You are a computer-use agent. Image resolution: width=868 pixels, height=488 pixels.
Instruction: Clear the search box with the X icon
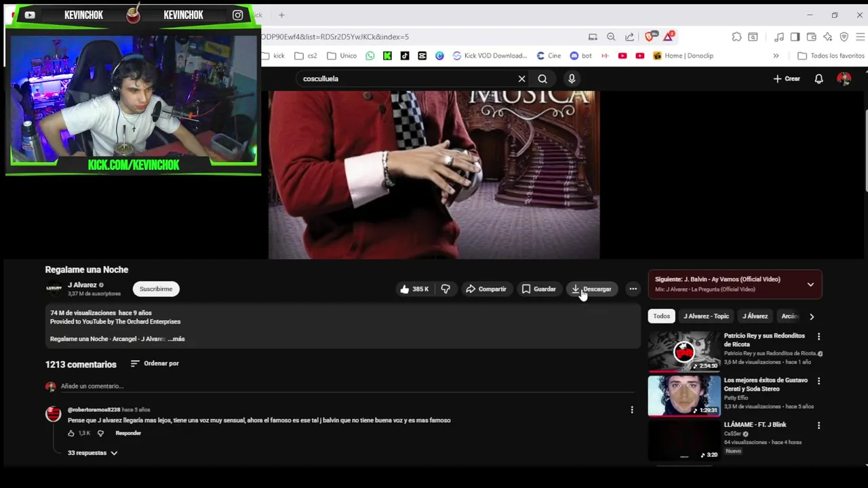click(521, 79)
